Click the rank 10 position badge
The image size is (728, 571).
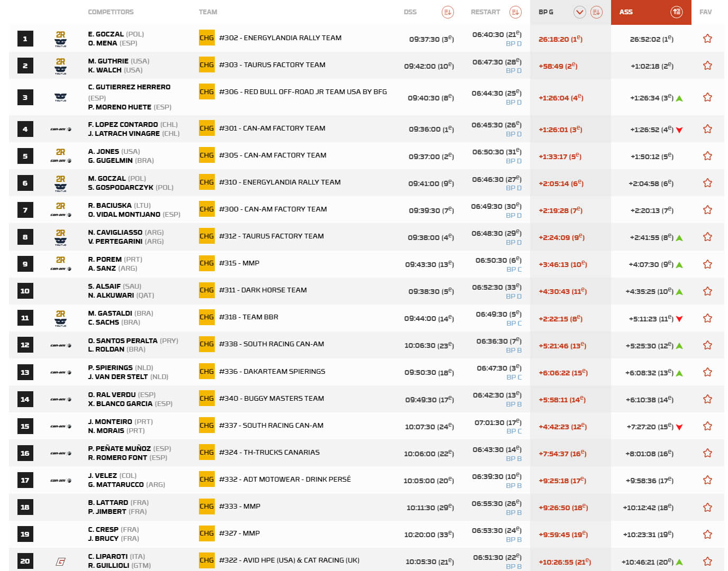(x=25, y=291)
